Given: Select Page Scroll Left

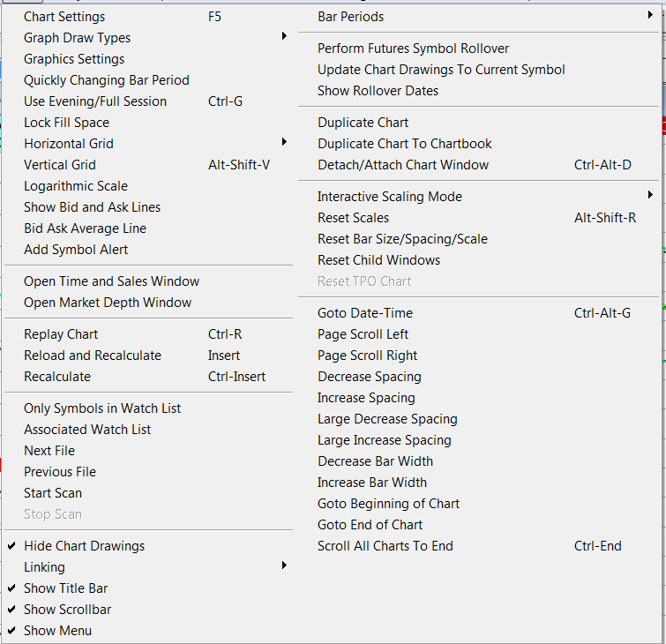Looking at the screenshot, I should [479, 334].
